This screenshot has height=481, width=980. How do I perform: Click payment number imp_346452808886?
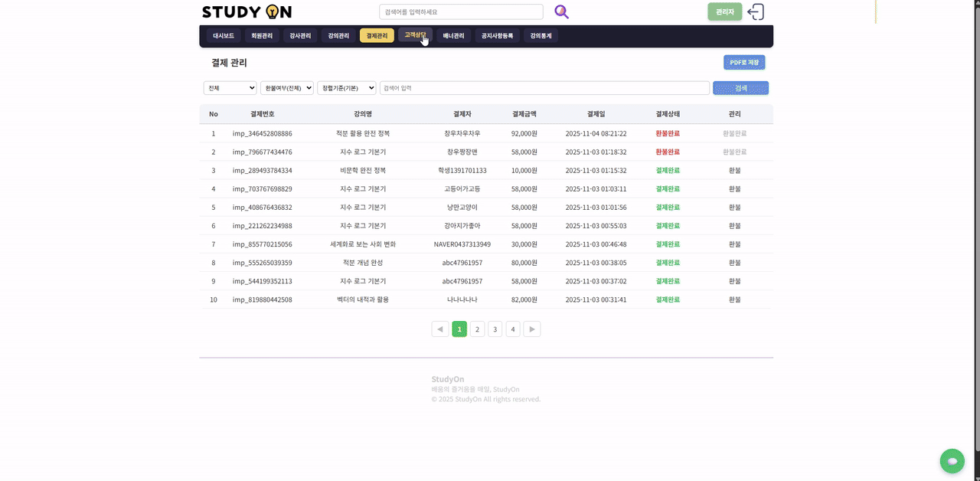click(x=263, y=133)
